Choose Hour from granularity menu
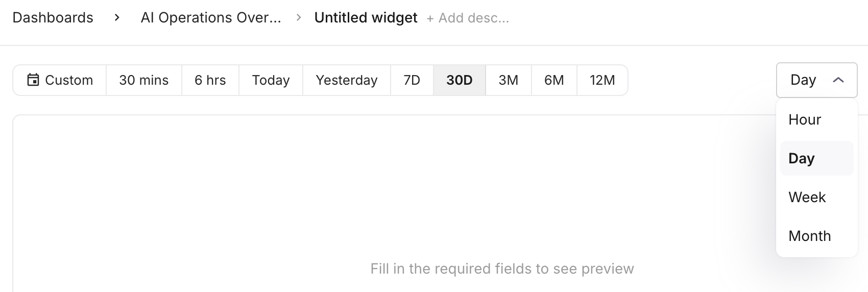Screen dimensions: 868x292 click(x=805, y=119)
